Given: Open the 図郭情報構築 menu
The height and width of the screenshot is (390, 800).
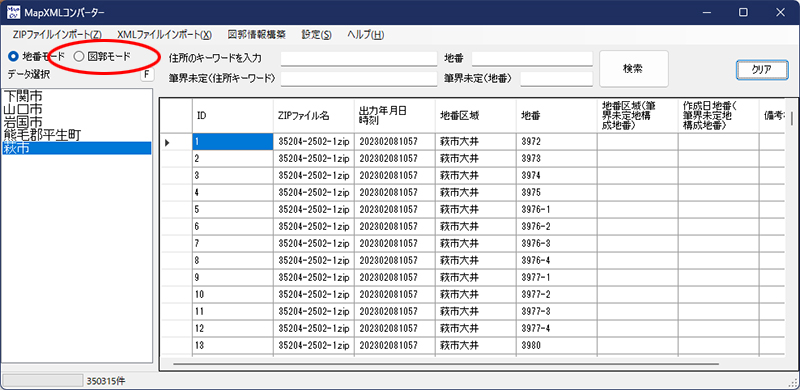Looking at the screenshot, I should pyautogui.click(x=257, y=35).
